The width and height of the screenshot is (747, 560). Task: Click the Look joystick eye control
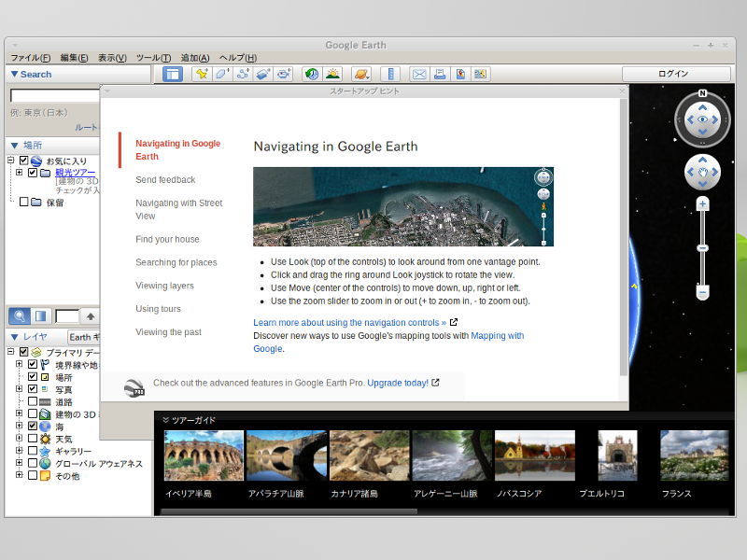pos(702,119)
